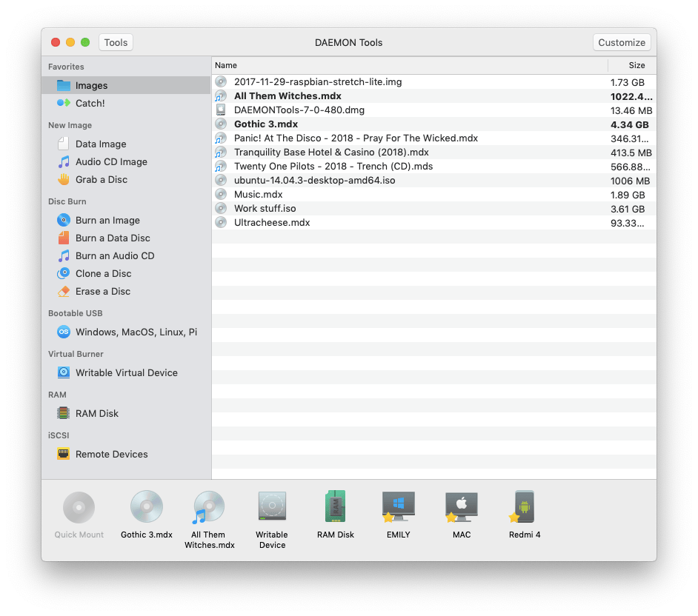Open the Tools menu
The image size is (698, 616).
click(116, 42)
